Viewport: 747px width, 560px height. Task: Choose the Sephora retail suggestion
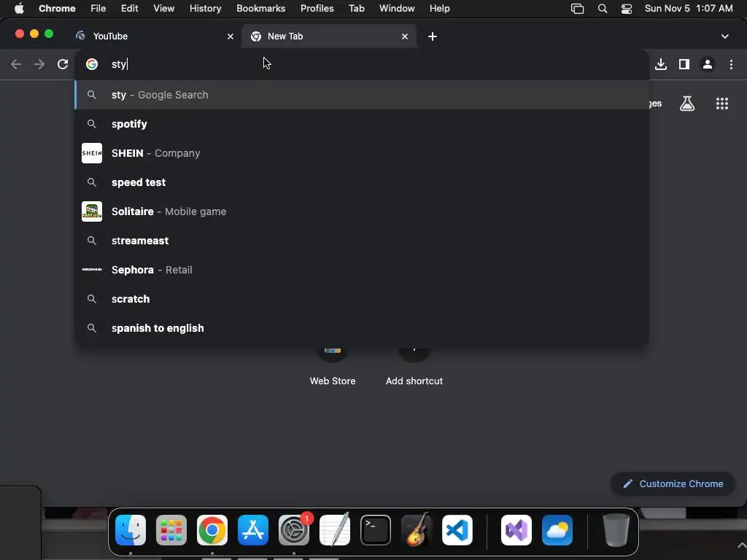(362, 270)
